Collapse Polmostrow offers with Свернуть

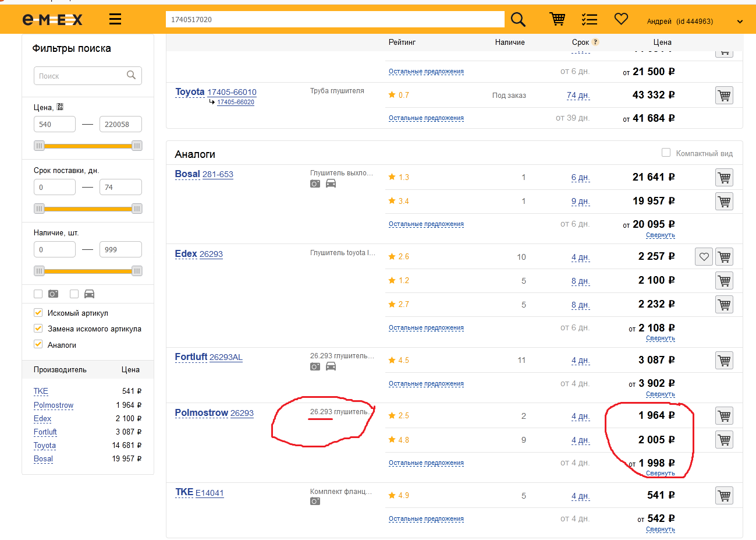[x=661, y=474]
